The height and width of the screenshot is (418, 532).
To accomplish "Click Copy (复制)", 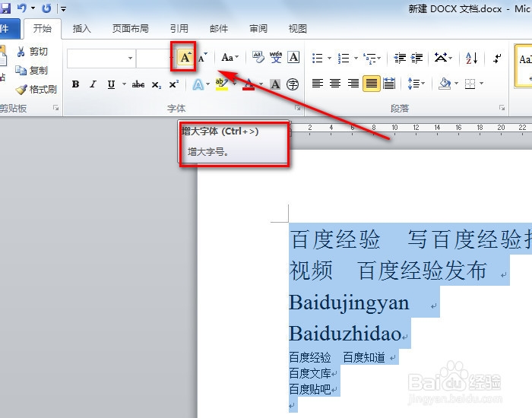I will (x=32, y=71).
